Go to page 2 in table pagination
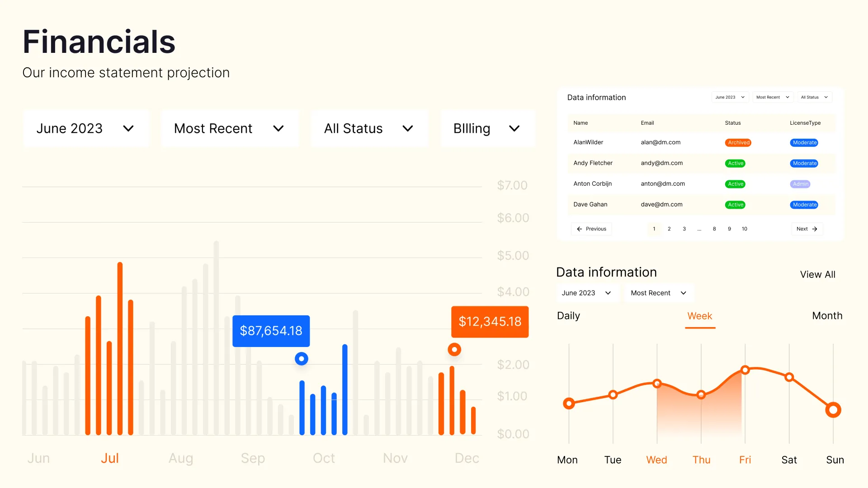 pyautogui.click(x=669, y=229)
